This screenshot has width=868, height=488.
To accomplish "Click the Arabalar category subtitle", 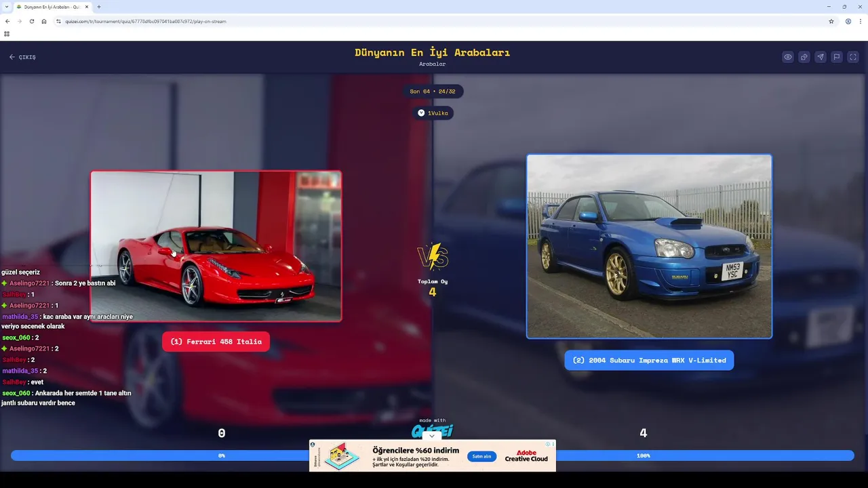I will [x=433, y=64].
